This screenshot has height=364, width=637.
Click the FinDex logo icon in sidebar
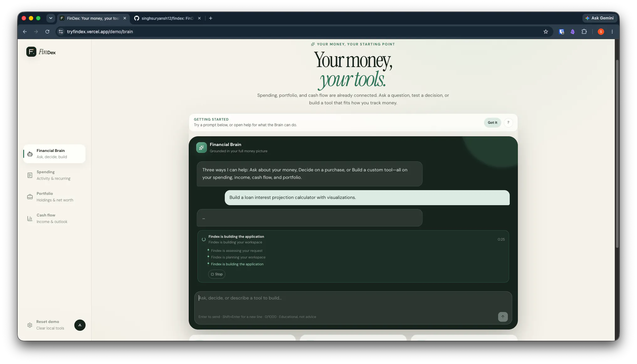point(31,52)
